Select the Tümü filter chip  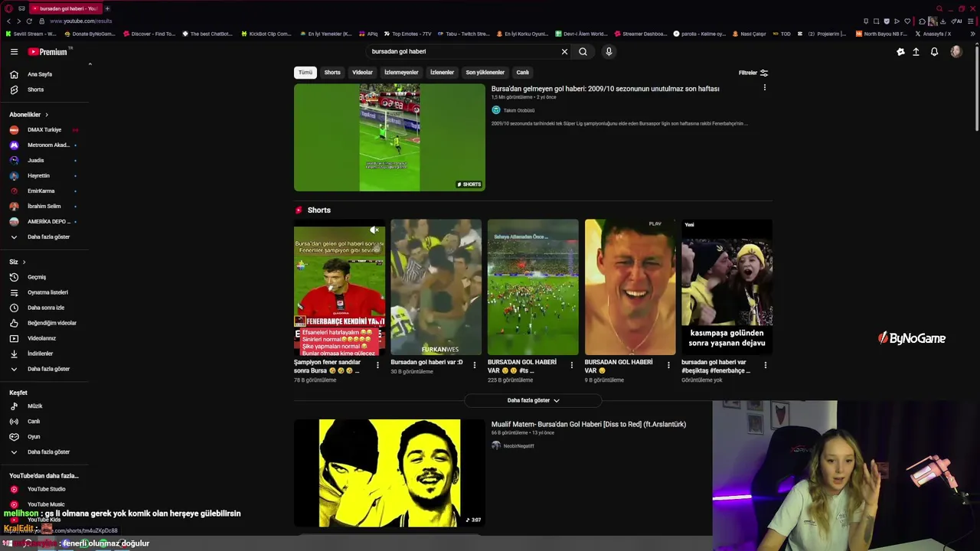[305, 73]
